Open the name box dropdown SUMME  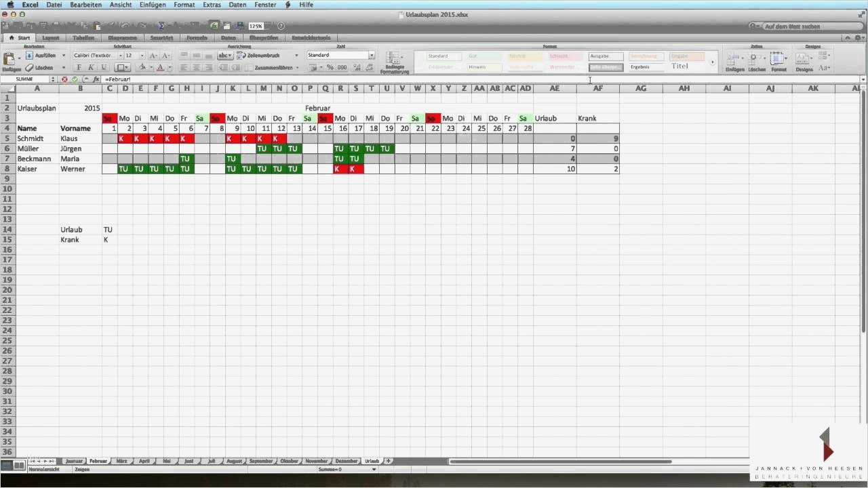(53, 79)
